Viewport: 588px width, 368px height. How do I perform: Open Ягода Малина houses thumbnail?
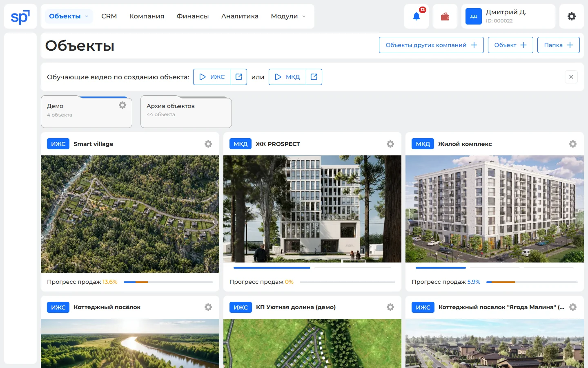click(x=494, y=343)
